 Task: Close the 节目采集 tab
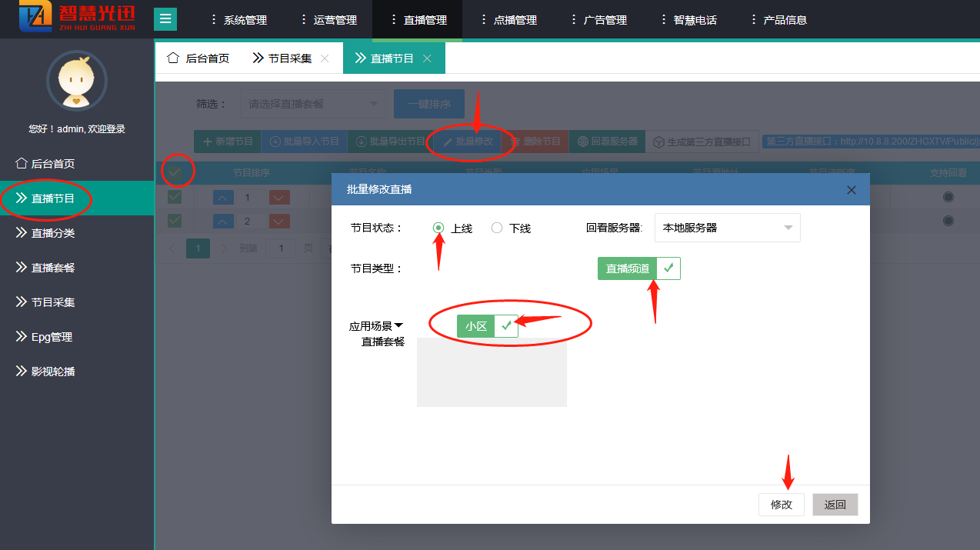(x=325, y=58)
